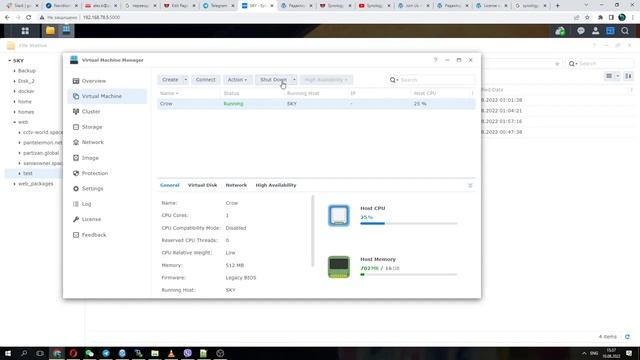Screen dimensions: 640x360
Task: Click the Connect button
Action: click(206, 80)
